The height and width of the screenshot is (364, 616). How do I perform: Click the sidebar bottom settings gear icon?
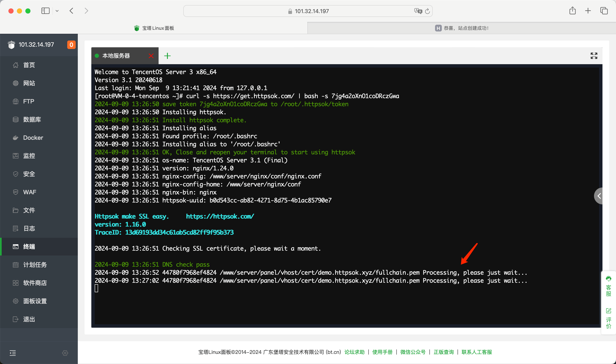pos(65,353)
